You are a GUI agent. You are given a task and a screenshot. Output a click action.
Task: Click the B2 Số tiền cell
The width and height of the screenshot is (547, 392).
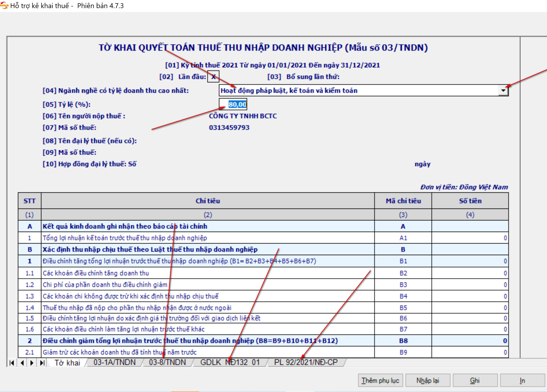[x=470, y=273]
